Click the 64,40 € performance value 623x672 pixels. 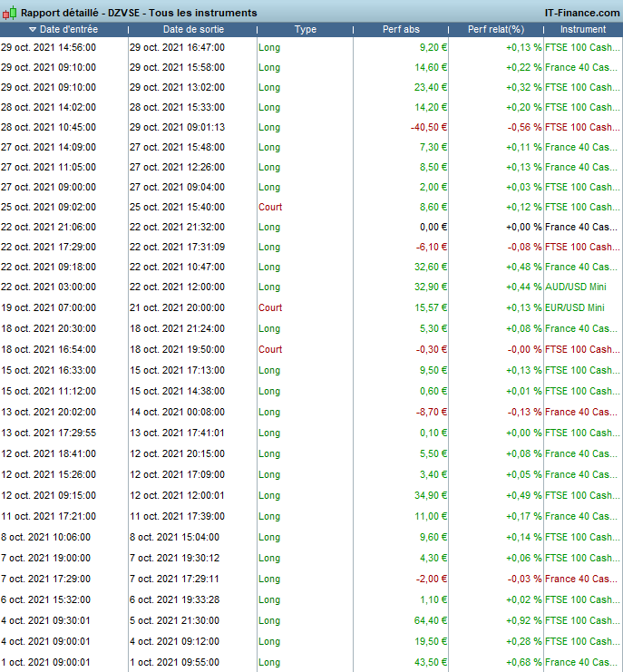point(431,620)
